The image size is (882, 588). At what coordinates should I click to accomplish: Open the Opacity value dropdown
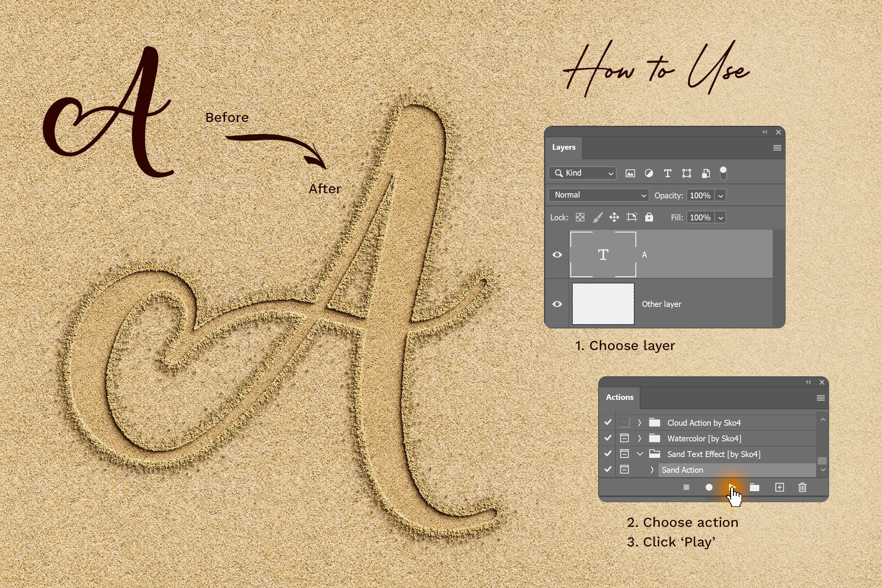point(721,195)
